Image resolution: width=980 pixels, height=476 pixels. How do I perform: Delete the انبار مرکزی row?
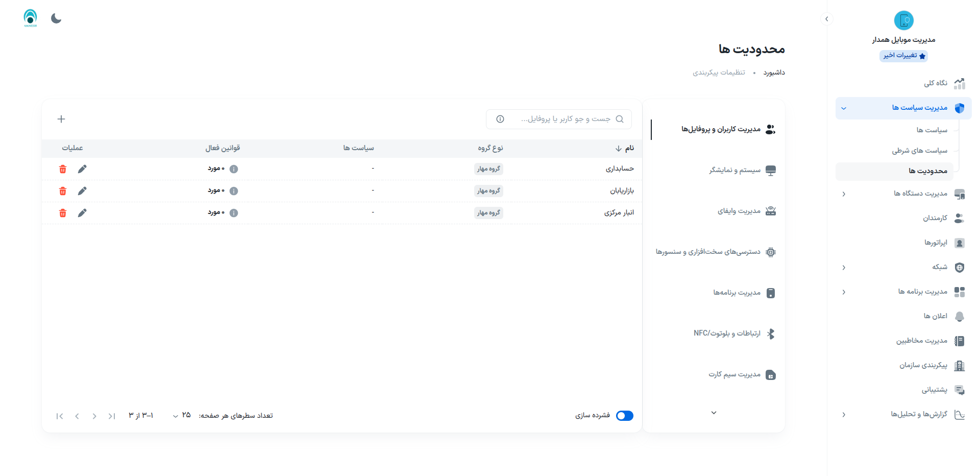coord(63,213)
